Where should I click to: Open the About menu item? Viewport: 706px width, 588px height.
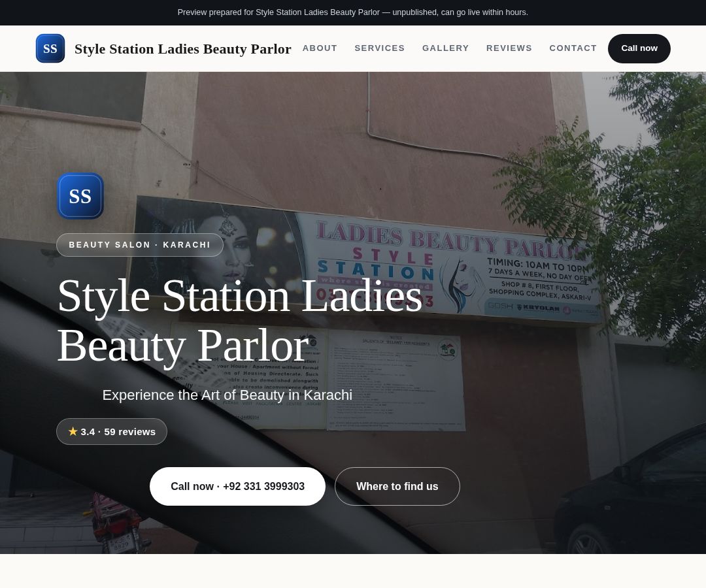tap(320, 48)
